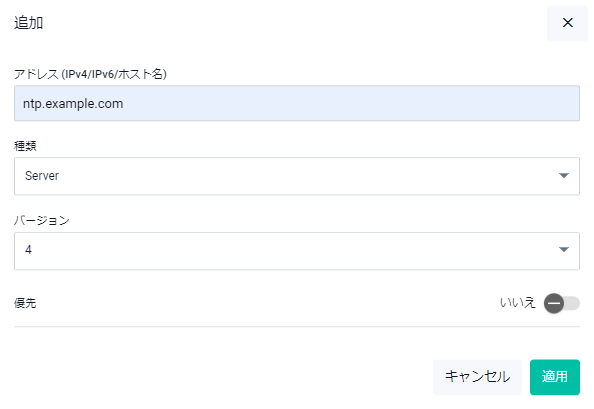594x409 pixels.
Task: Open the バージョン dropdown showing 4
Action: (297, 251)
